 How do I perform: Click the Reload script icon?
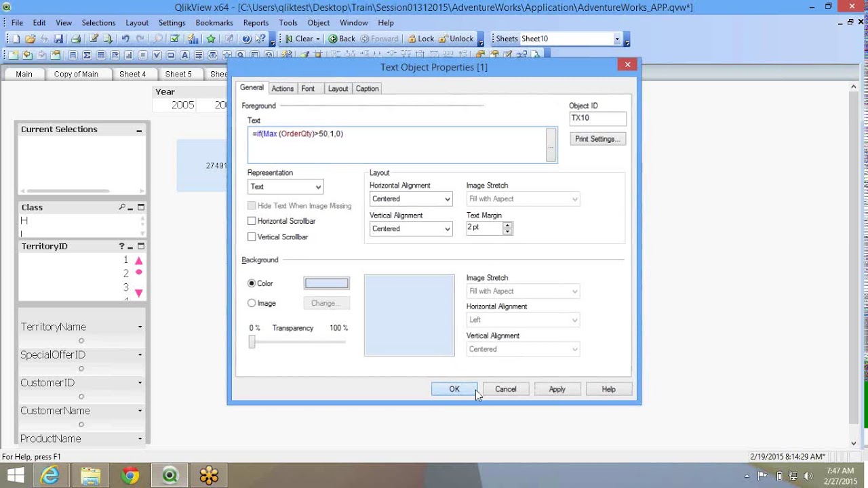point(108,39)
